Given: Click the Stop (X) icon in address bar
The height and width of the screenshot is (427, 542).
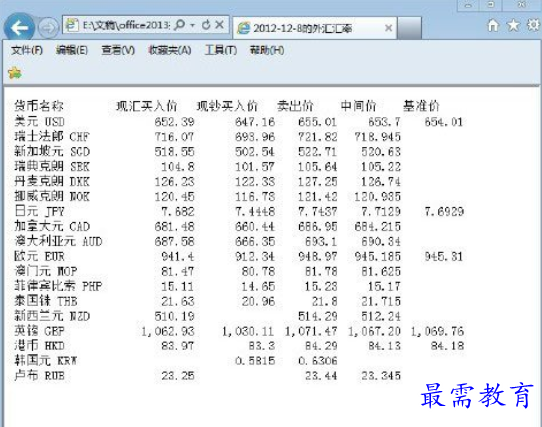Looking at the screenshot, I should tap(219, 25).
